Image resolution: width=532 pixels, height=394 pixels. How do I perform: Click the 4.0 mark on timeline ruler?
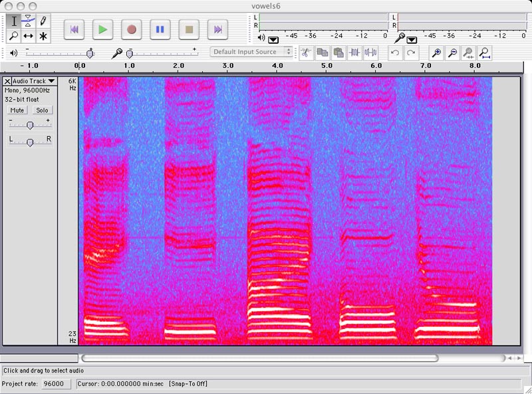pyautogui.click(x=277, y=65)
